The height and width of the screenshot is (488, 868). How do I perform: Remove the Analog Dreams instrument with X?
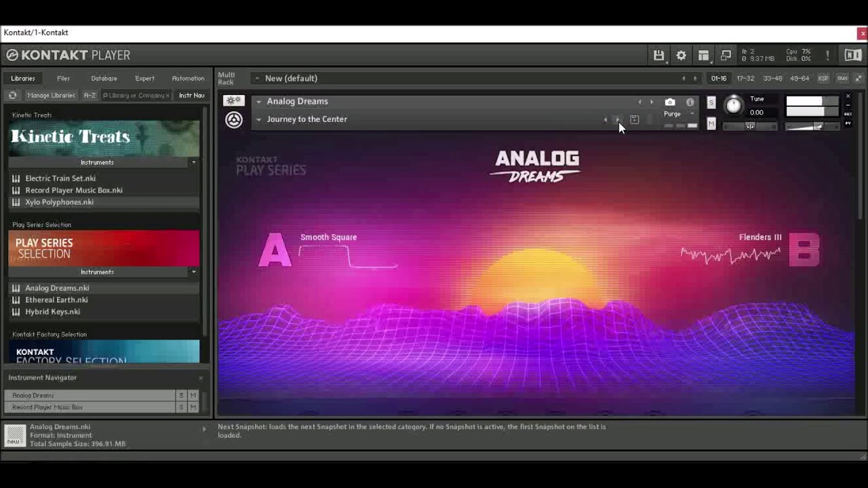pos(848,96)
